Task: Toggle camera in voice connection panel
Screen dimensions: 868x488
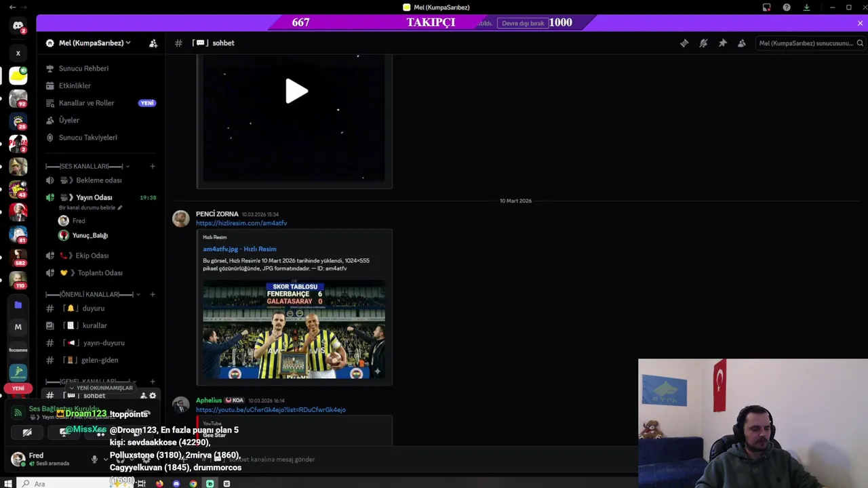Action: click(x=27, y=432)
